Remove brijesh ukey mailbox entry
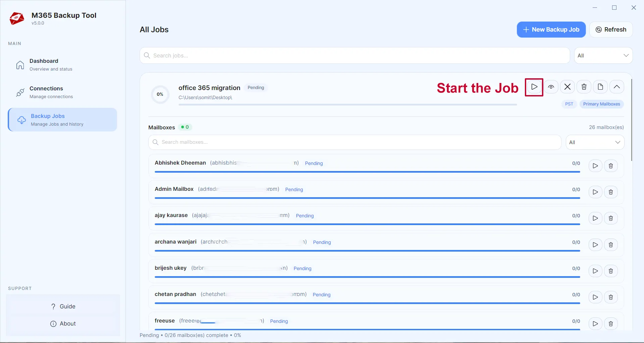This screenshot has width=644, height=343. 611,271
